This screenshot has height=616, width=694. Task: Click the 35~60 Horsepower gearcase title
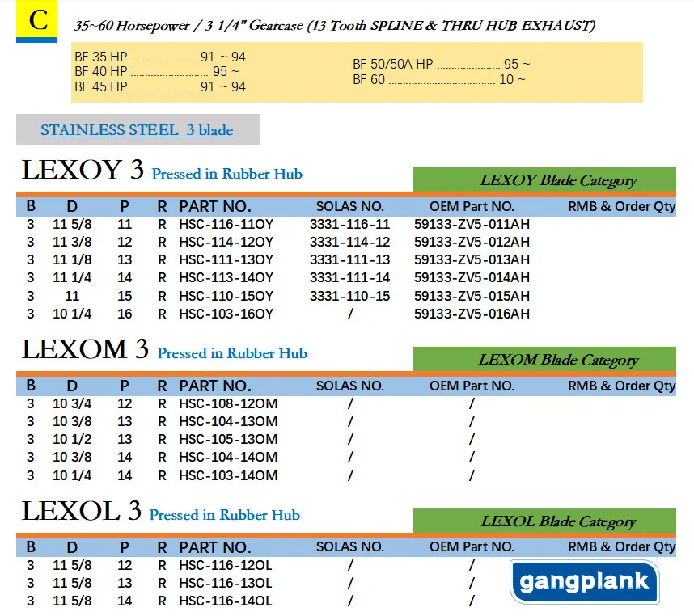(334, 26)
